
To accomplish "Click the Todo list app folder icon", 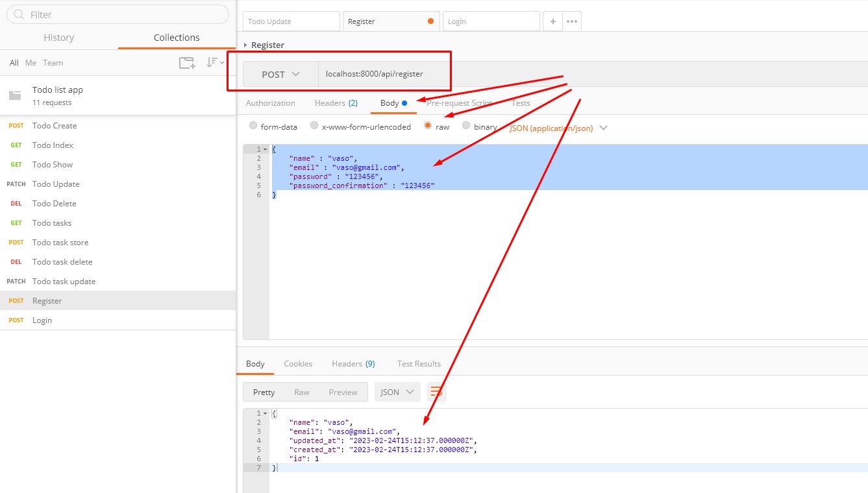I will tap(15, 96).
